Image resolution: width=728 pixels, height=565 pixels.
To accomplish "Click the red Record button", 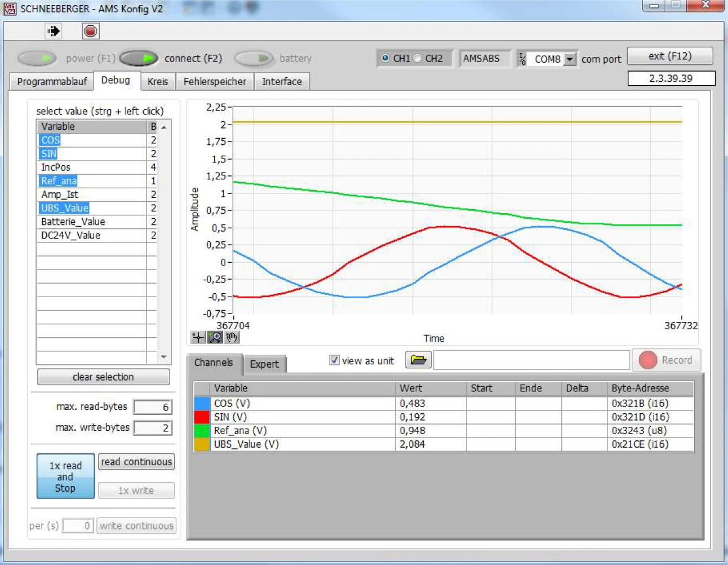I will pyautogui.click(x=666, y=360).
